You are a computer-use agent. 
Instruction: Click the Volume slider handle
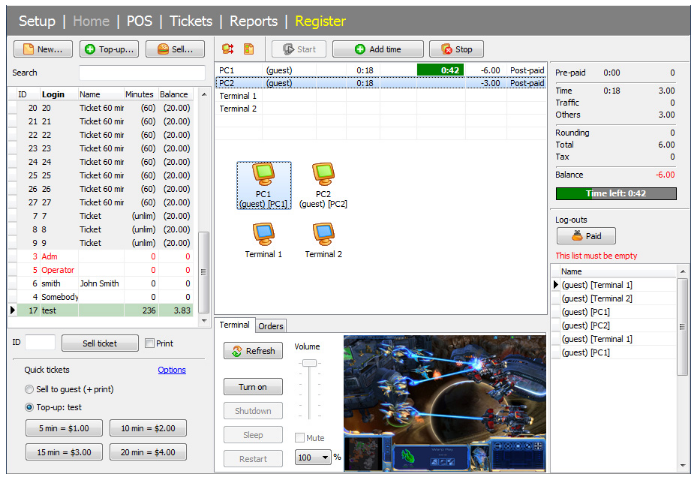pos(309,363)
